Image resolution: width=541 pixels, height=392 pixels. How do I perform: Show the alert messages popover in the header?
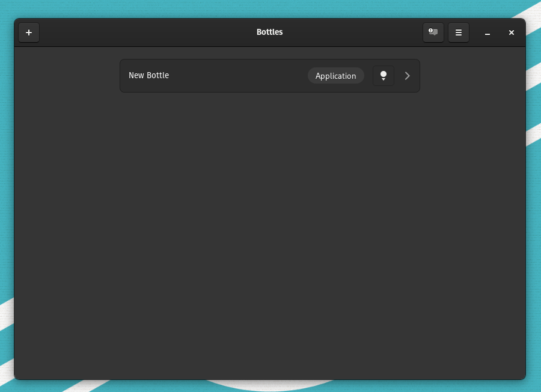tap(433, 32)
